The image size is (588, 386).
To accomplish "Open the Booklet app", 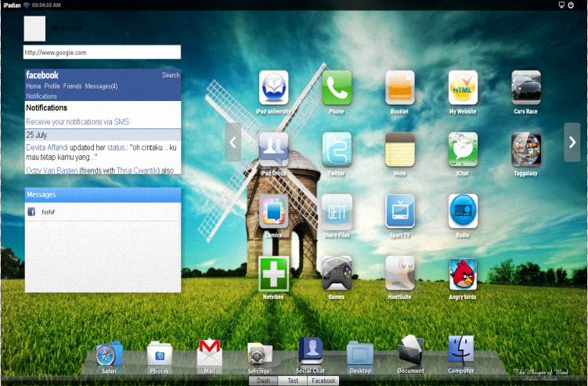I will tap(400, 88).
